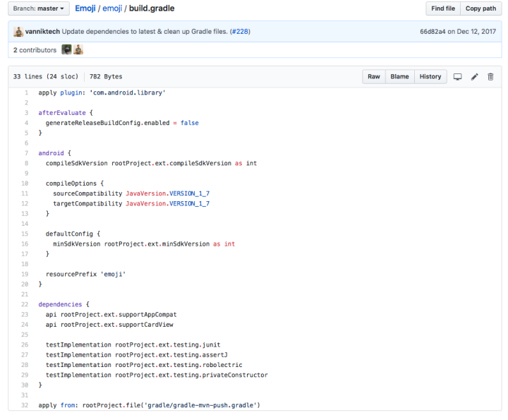Viewport: 508px width, 420px height.
Task: Click the trash icon to delete this file
Action: 490,76
